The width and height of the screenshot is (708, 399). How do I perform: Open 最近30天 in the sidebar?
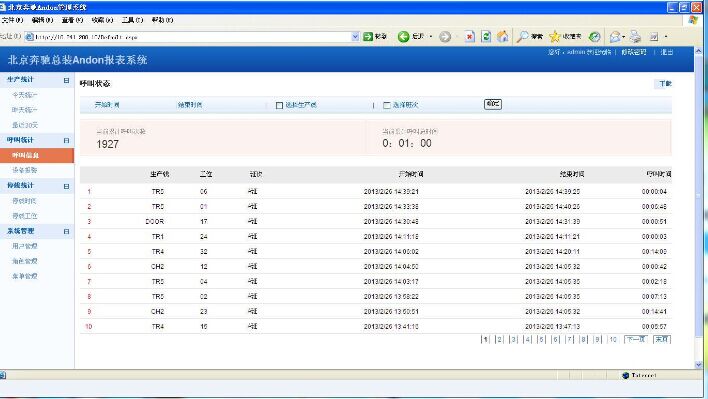[x=25, y=125]
